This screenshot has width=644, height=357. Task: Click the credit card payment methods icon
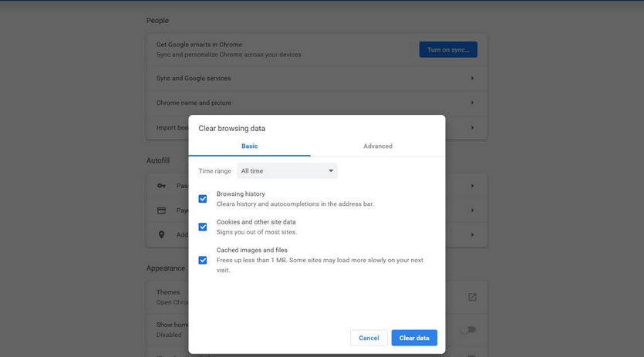click(x=161, y=210)
